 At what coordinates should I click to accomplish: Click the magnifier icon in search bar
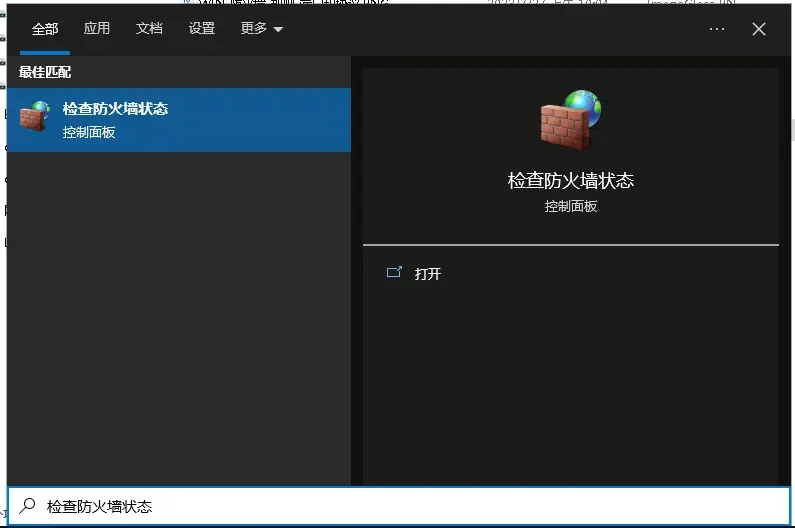(28, 507)
